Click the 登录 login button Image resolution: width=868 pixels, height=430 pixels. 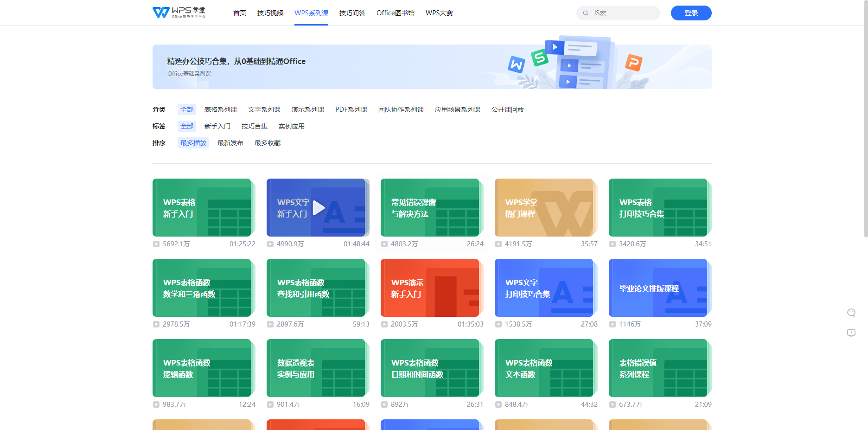pos(691,13)
